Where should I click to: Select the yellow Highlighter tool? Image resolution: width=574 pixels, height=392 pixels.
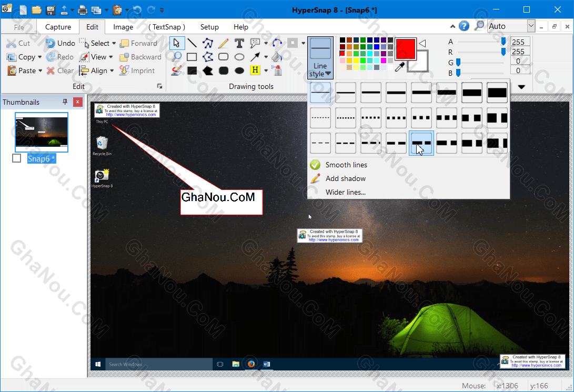point(255,70)
